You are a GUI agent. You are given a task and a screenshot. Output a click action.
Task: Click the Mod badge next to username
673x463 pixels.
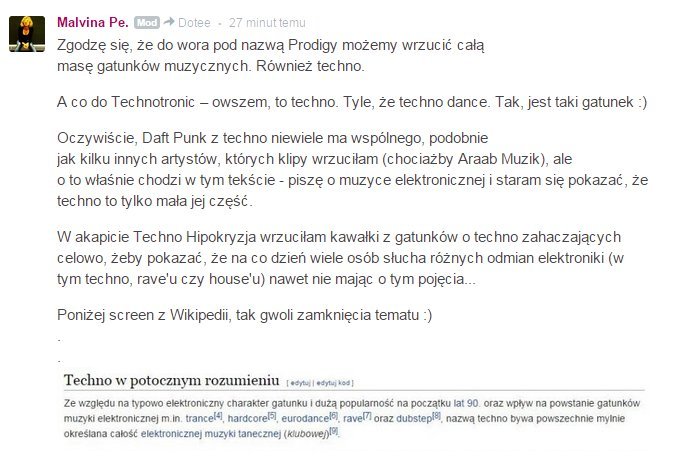point(147,22)
